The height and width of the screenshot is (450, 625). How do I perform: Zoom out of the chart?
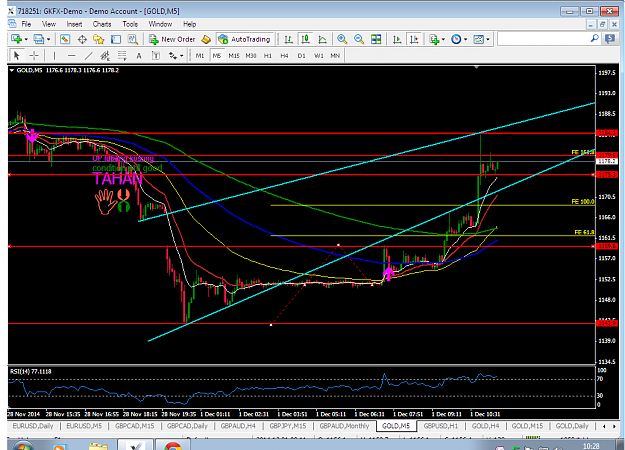pyautogui.click(x=359, y=39)
